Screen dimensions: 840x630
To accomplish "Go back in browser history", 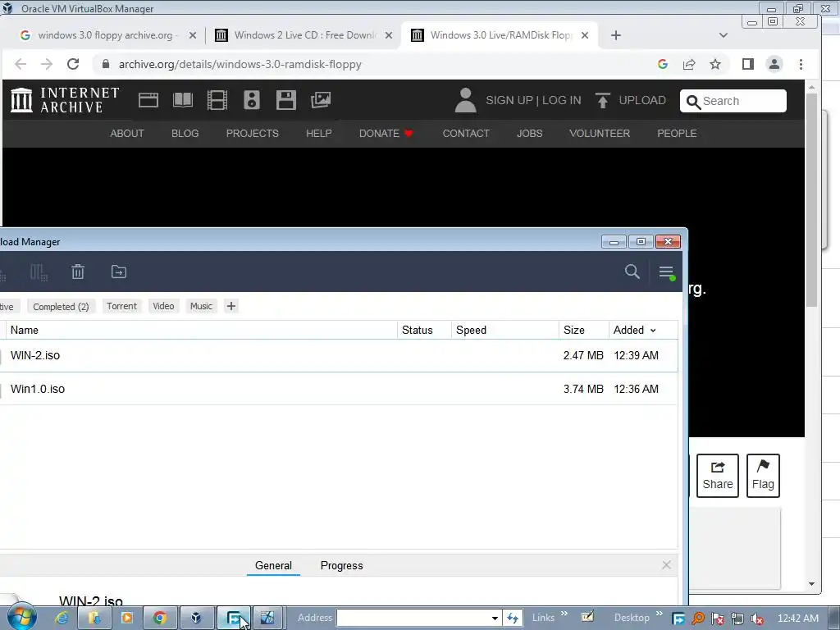I will 21,64.
